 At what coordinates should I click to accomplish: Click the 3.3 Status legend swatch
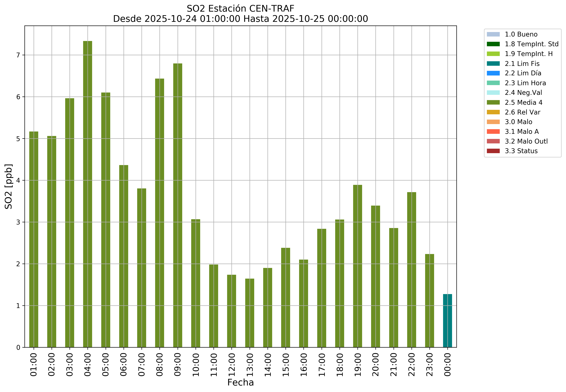click(x=493, y=151)
